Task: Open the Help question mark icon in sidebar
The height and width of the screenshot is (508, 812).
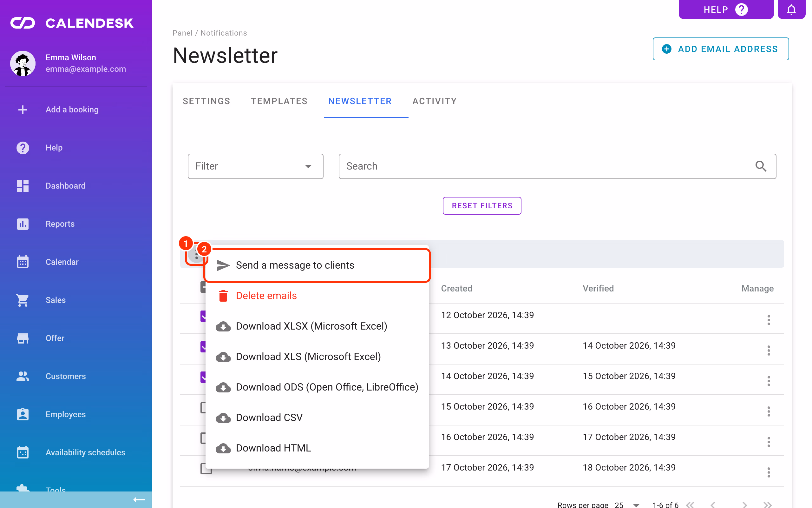Action: click(x=23, y=148)
